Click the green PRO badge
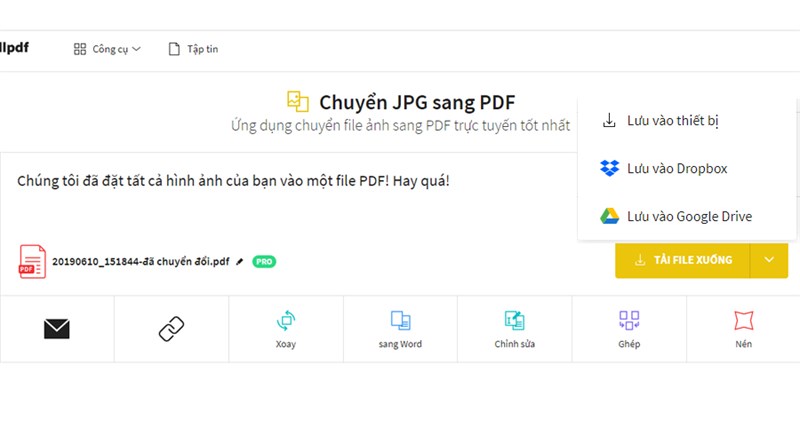This screenshot has width=800, height=444. [x=264, y=261]
